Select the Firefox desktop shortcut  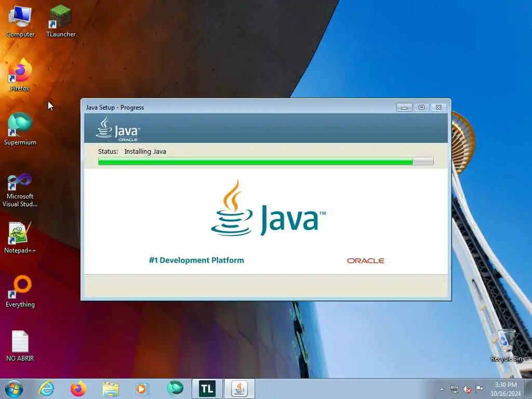click(x=20, y=75)
